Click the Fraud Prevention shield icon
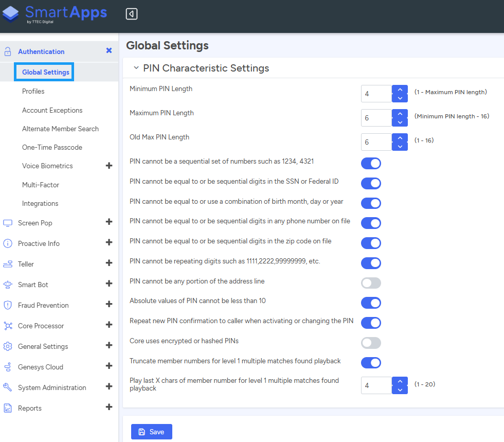Viewport: 504px width, 442px height. [x=8, y=305]
